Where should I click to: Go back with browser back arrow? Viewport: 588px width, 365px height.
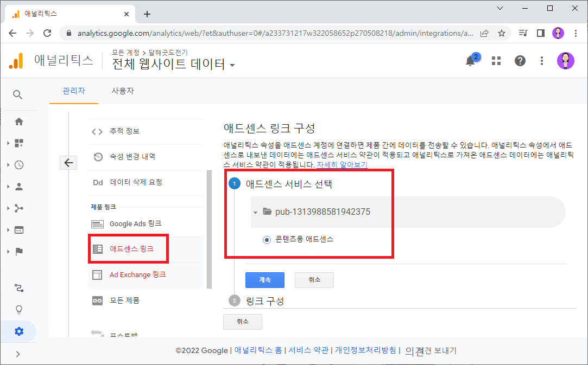tap(12, 33)
